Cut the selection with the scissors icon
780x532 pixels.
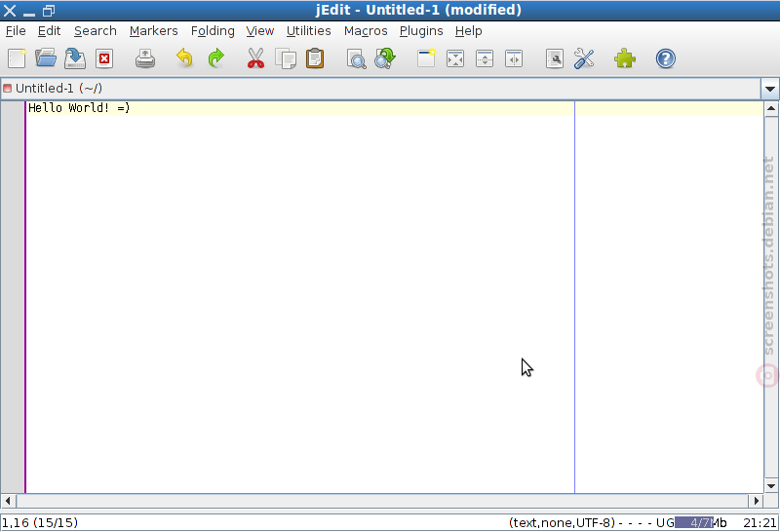(255, 58)
